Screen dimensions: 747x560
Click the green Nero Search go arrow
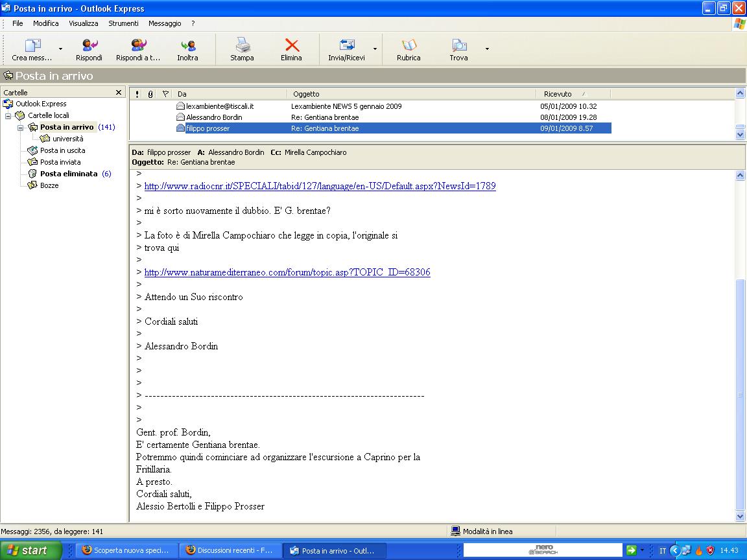pyautogui.click(x=631, y=550)
